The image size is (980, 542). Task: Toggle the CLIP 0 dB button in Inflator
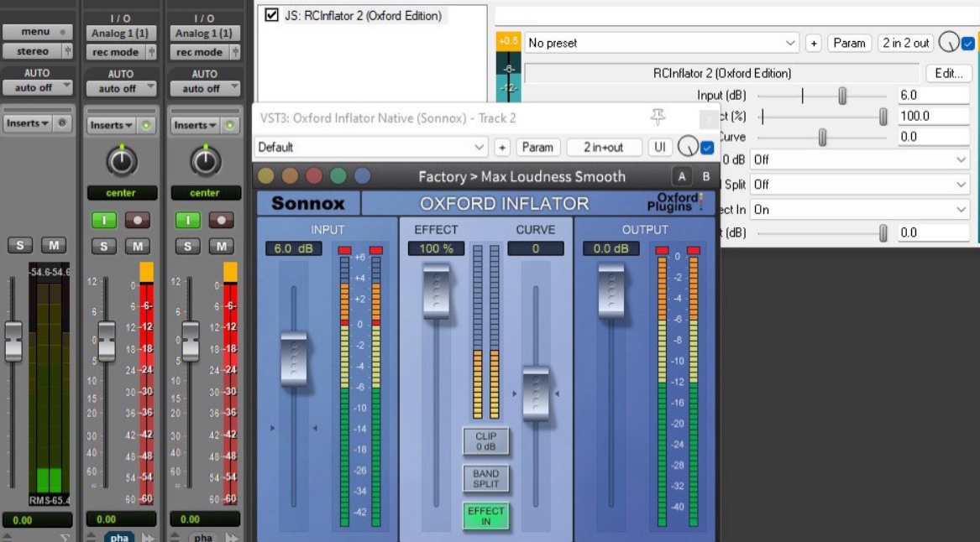click(485, 440)
